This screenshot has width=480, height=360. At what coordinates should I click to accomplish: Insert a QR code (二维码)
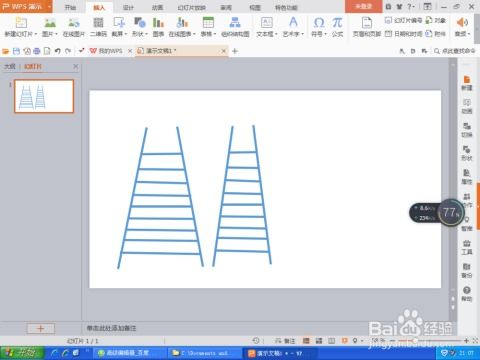[x=98, y=27]
